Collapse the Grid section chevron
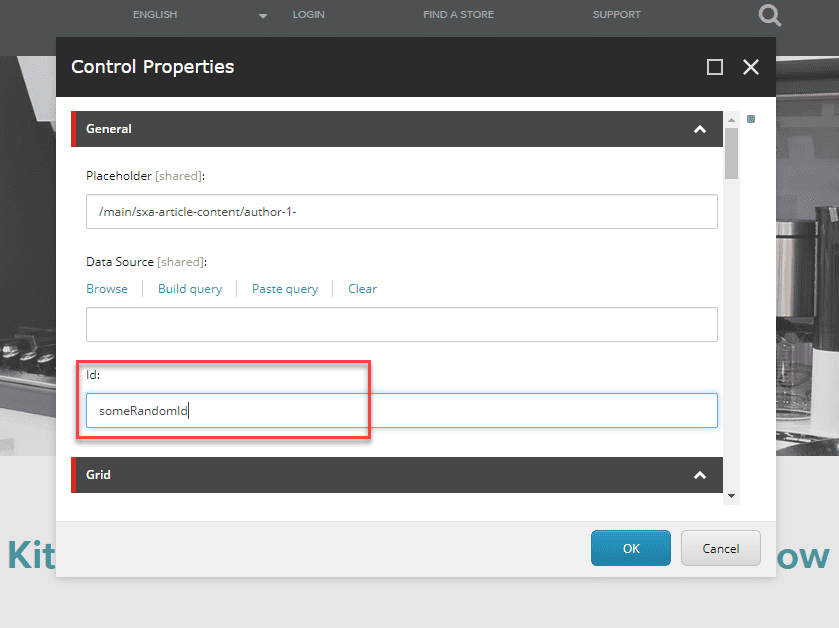Viewport: 839px width, 628px height. coord(700,475)
